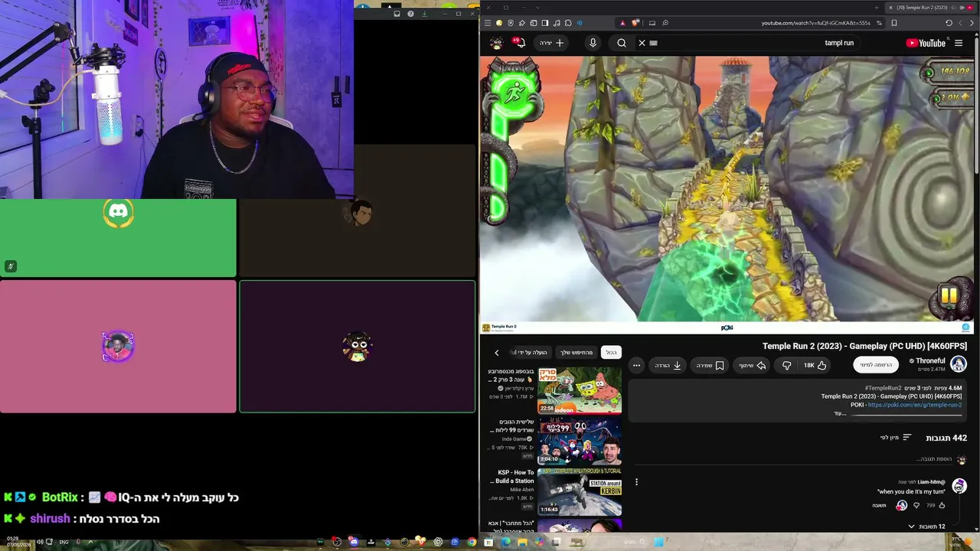Click the address bar URL youtube.com/watch
Image resolution: width=980 pixels, height=551 pixels.
(816, 23)
